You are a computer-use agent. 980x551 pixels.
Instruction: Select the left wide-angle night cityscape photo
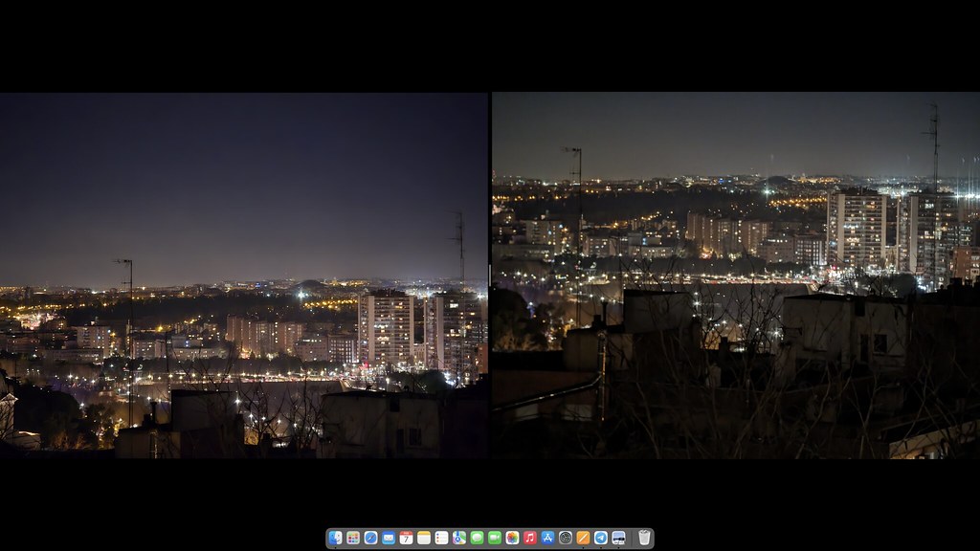click(244, 275)
